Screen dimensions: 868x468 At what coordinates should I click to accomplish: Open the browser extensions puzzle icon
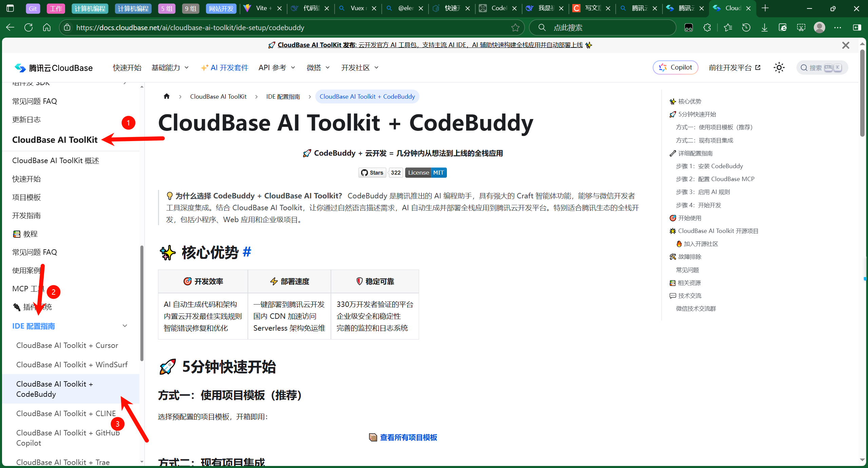point(707,27)
